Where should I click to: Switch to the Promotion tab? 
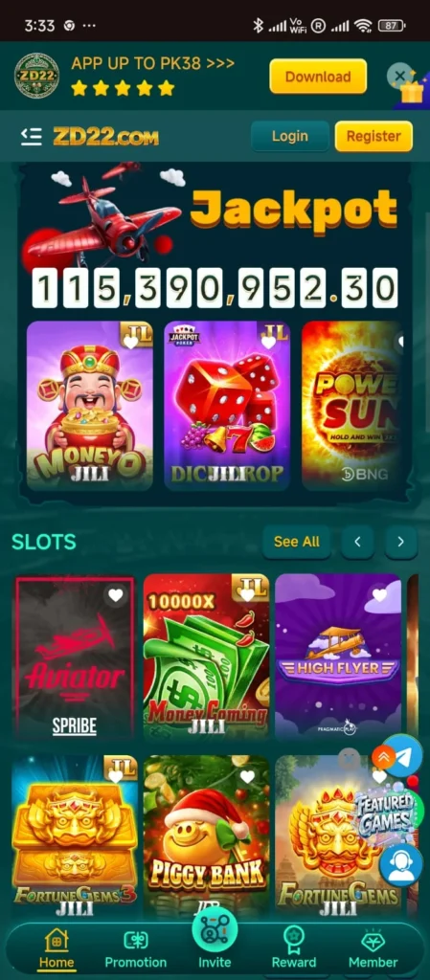(x=136, y=948)
